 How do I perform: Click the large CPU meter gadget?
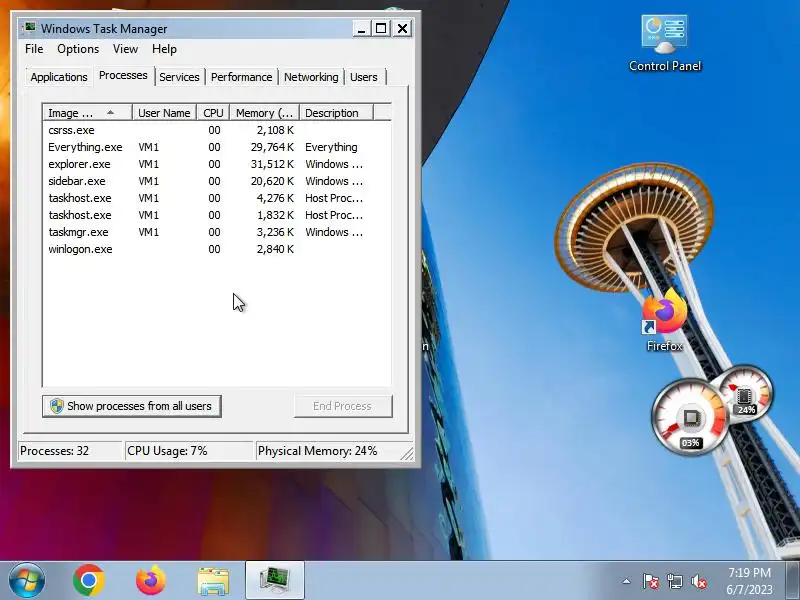[x=691, y=418]
